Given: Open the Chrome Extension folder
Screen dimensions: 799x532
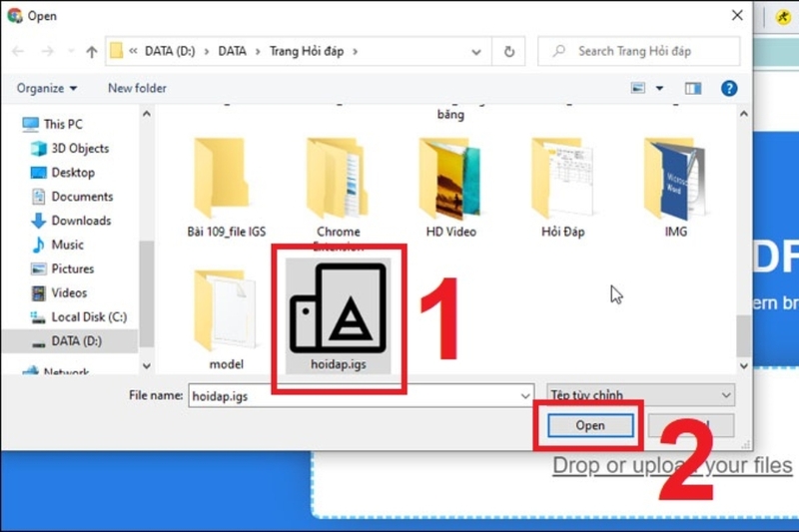Looking at the screenshot, I should [x=338, y=194].
